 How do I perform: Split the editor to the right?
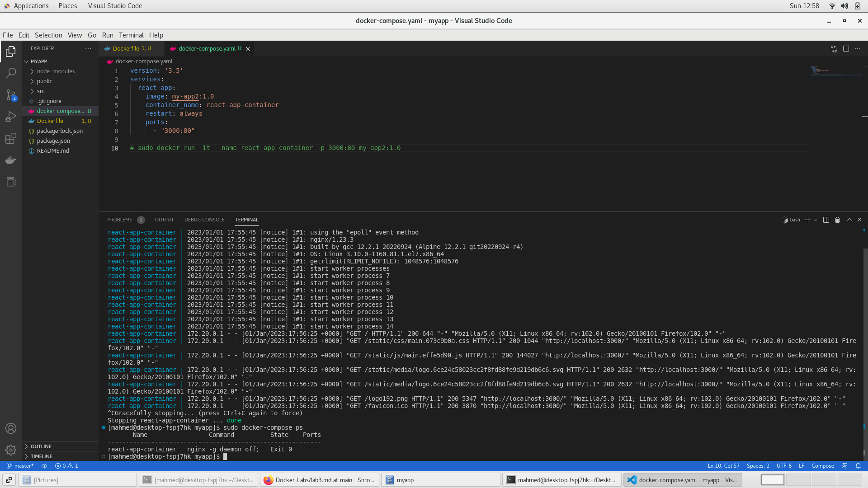click(846, 49)
